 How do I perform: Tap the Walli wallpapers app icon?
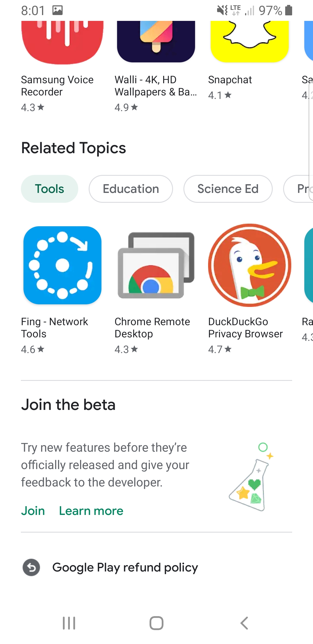[x=156, y=41]
